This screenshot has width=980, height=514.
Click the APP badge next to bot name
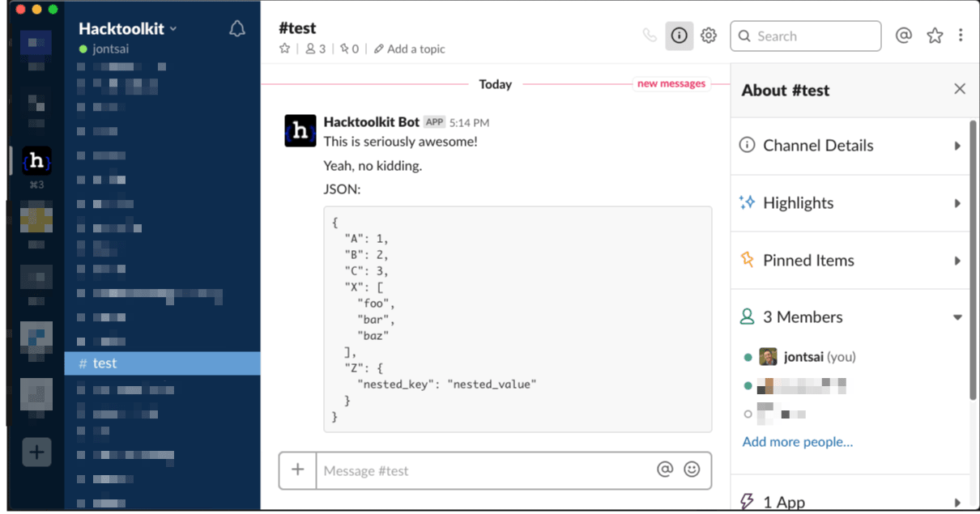[x=435, y=122]
